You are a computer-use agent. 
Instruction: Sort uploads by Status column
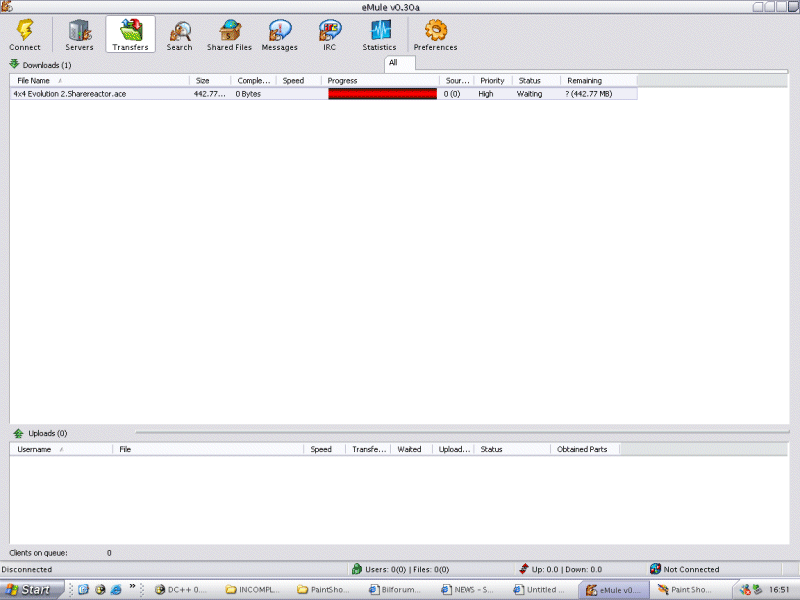(x=512, y=449)
